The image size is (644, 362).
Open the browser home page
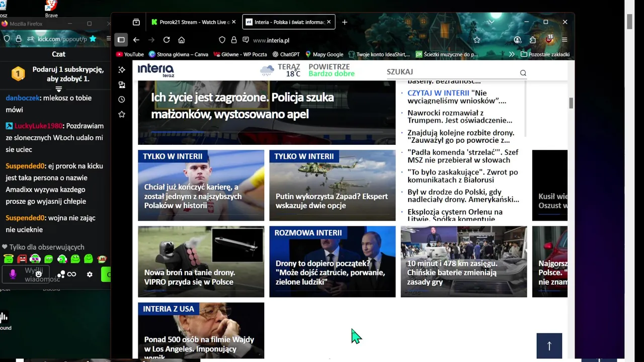point(182,40)
